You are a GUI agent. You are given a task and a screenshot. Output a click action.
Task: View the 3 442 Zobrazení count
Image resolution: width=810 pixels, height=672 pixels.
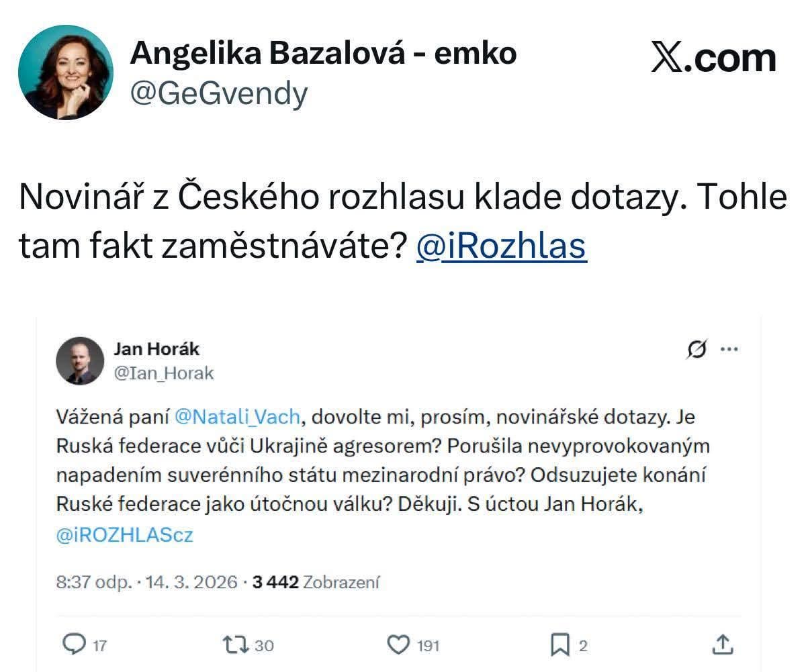[316, 582]
